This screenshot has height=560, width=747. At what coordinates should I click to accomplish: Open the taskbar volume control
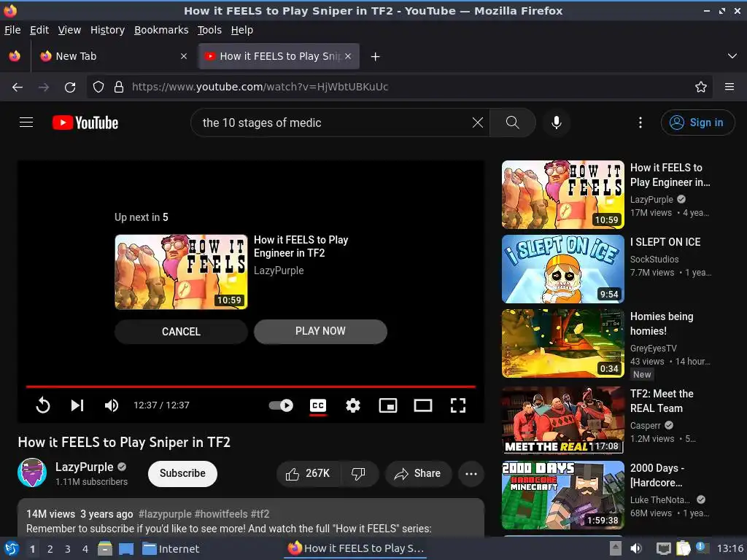635,548
